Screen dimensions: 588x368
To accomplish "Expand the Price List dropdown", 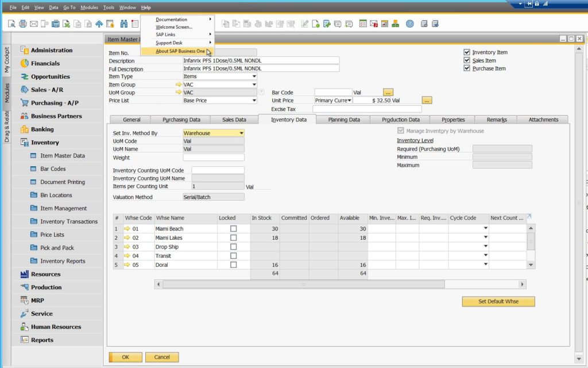I will pos(254,101).
